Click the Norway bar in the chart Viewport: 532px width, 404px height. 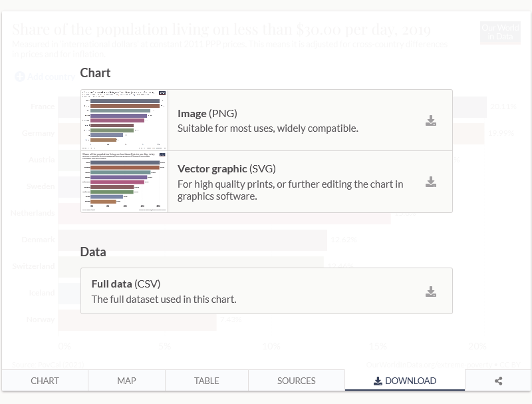[136, 320]
